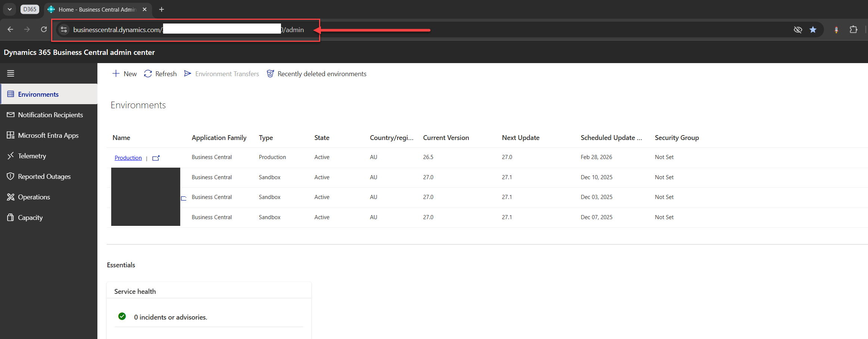Open Reported Outages in the sidebar
The image size is (868, 339).
coord(49,176)
